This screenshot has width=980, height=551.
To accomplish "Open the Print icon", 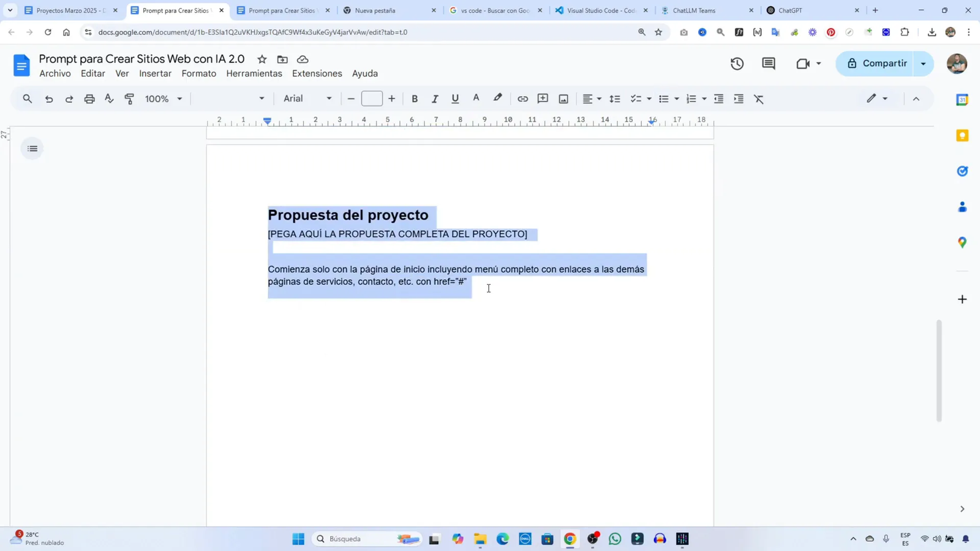I will click(x=89, y=99).
